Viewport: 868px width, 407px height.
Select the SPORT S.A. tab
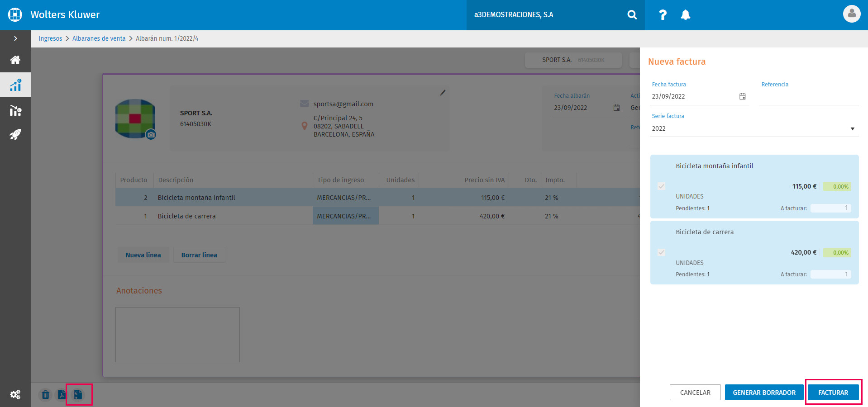[x=573, y=60]
